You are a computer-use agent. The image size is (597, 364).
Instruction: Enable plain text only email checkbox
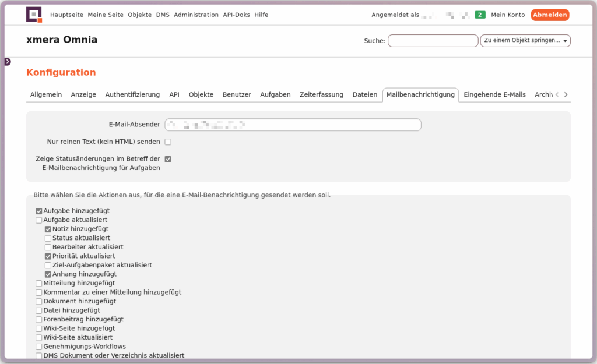click(x=168, y=142)
